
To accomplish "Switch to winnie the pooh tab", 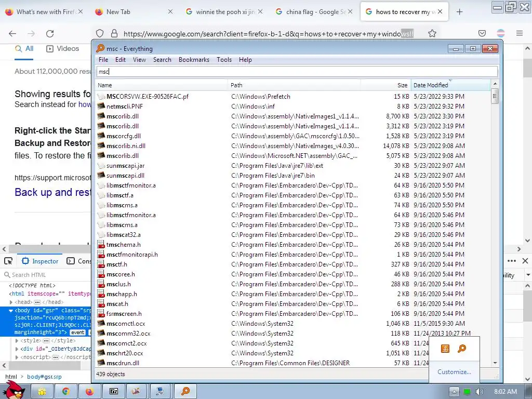I will click(224, 12).
